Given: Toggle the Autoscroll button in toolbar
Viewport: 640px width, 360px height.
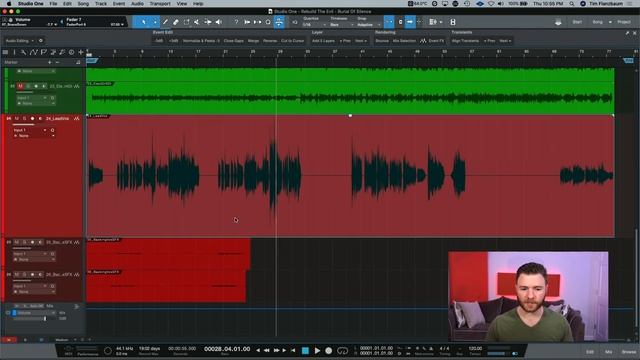Looking at the screenshot, I should (x=410, y=22).
